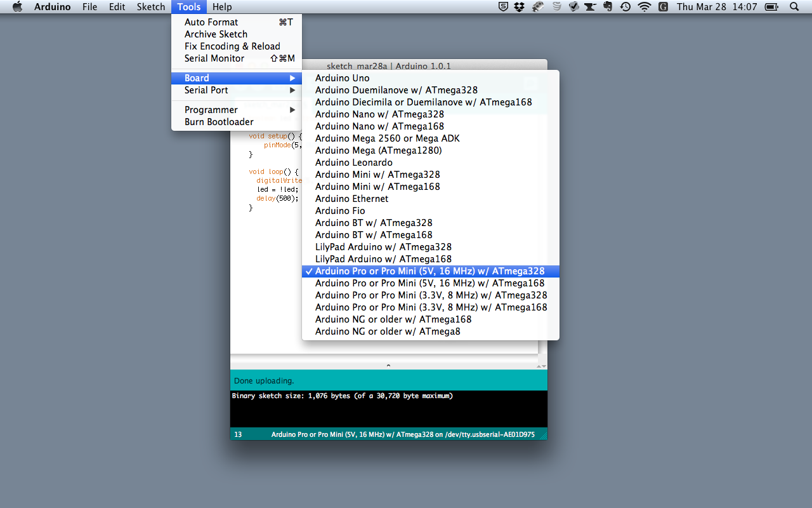Viewport: 812px width, 508px height.
Task: Select Arduino Ethernet board
Action: click(431, 199)
